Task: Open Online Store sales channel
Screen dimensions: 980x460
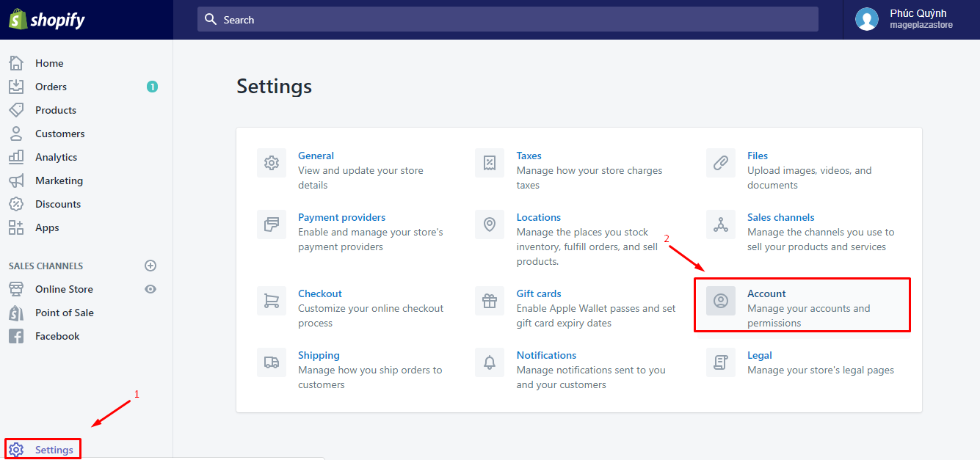Action: pyautogui.click(x=64, y=289)
